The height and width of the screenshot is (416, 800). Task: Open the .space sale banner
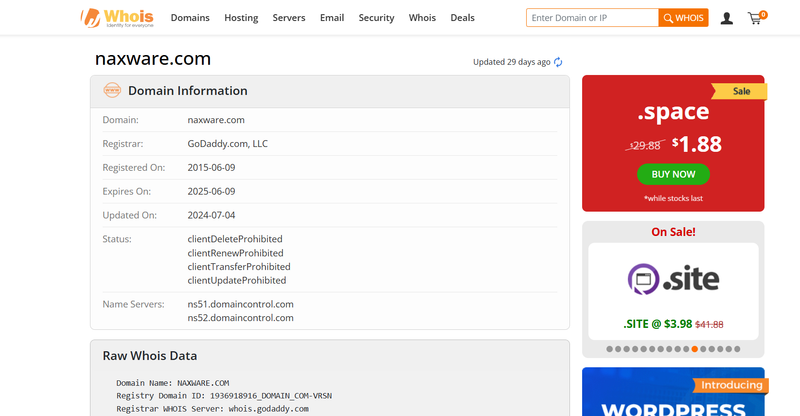pos(673,143)
